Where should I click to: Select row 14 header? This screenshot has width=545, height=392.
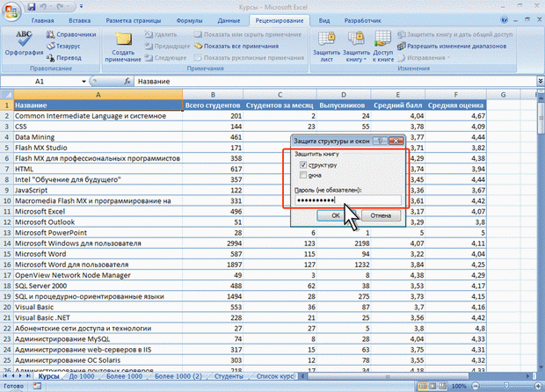point(7,243)
